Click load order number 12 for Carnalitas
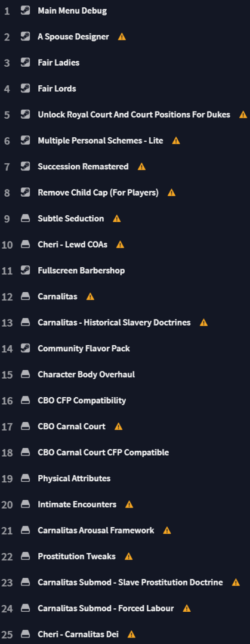 [7, 297]
